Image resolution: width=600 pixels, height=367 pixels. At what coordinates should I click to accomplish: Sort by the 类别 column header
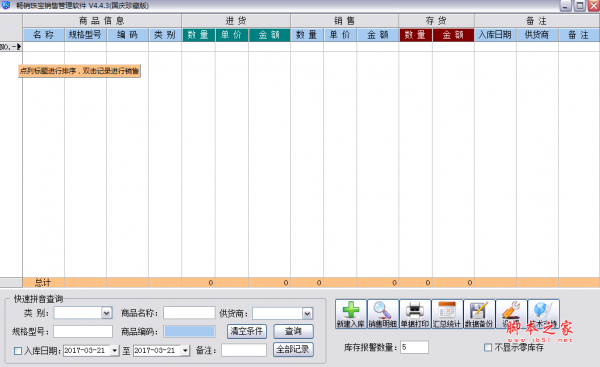point(165,35)
